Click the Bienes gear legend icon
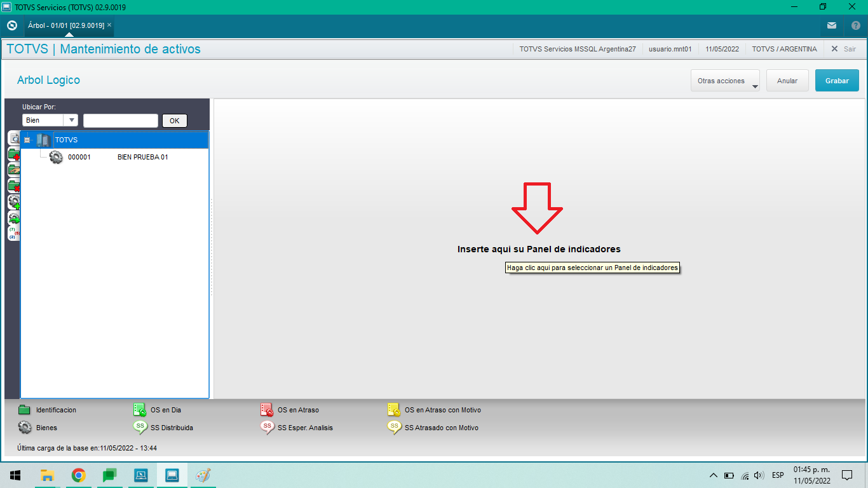The width and height of the screenshot is (868, 488). click(x=25, y=428)
